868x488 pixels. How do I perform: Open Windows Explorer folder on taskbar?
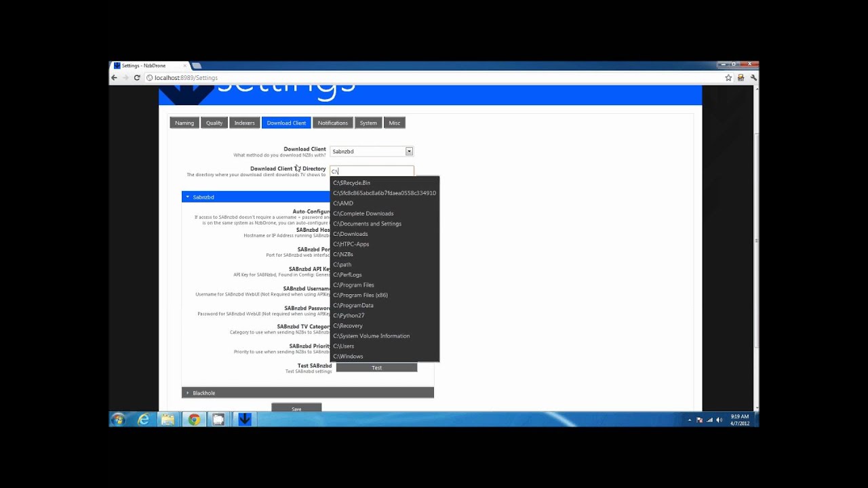(167, 420)
